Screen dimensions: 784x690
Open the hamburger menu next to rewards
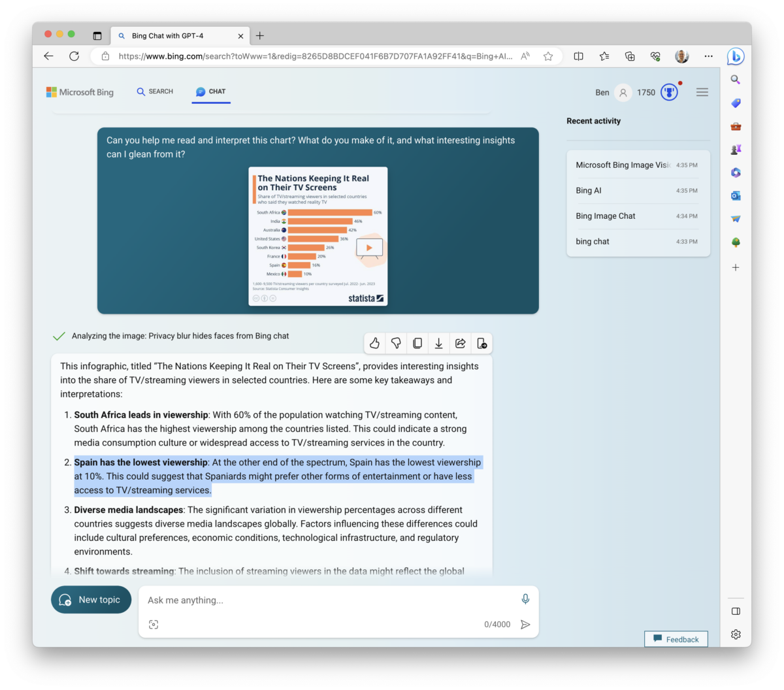point(702,92)
